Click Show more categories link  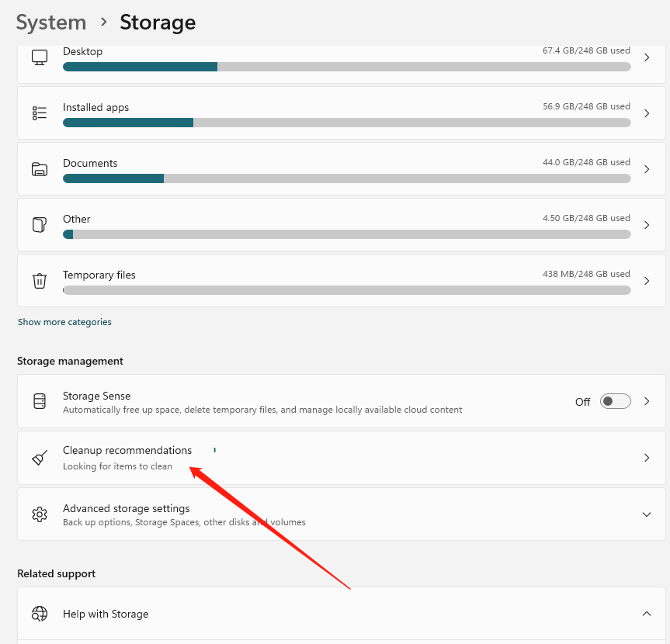pos(64,322)
